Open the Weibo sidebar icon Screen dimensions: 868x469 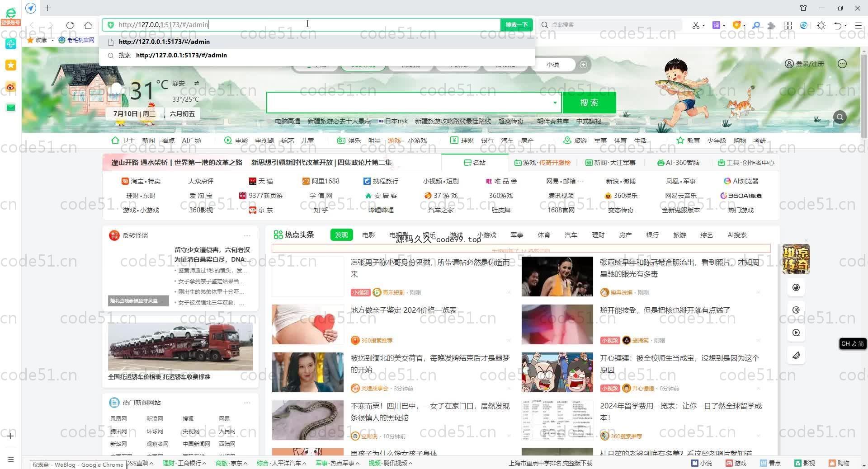tap(11, 86)
